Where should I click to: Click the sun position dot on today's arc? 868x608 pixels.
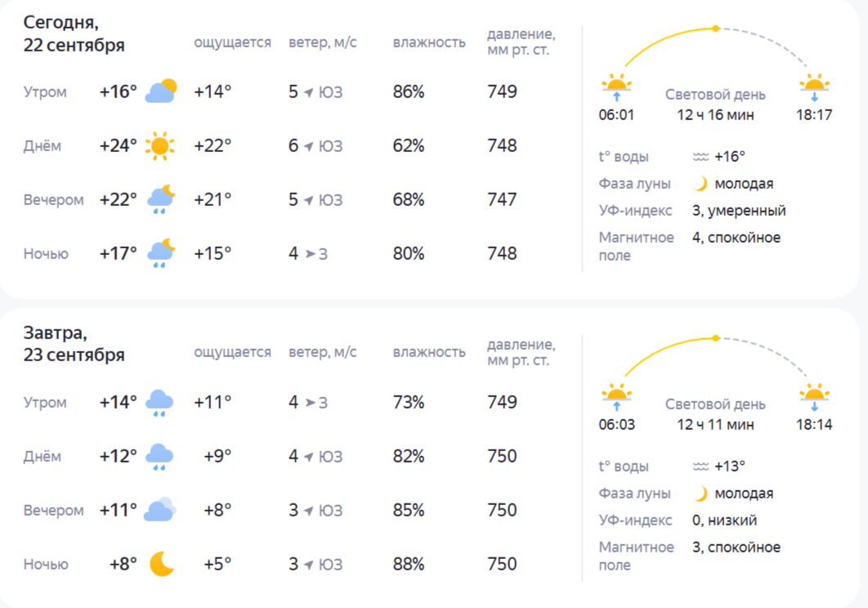716,29
